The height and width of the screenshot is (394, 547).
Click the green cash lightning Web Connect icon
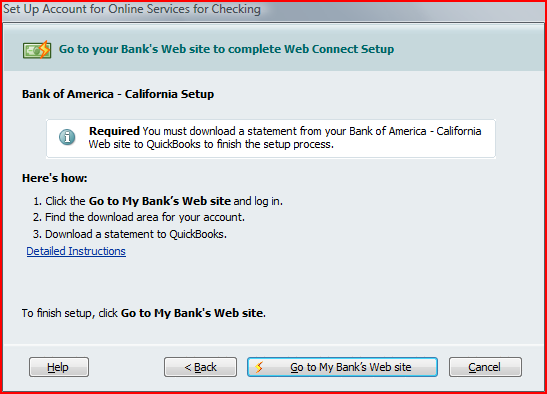pos(37,50)
